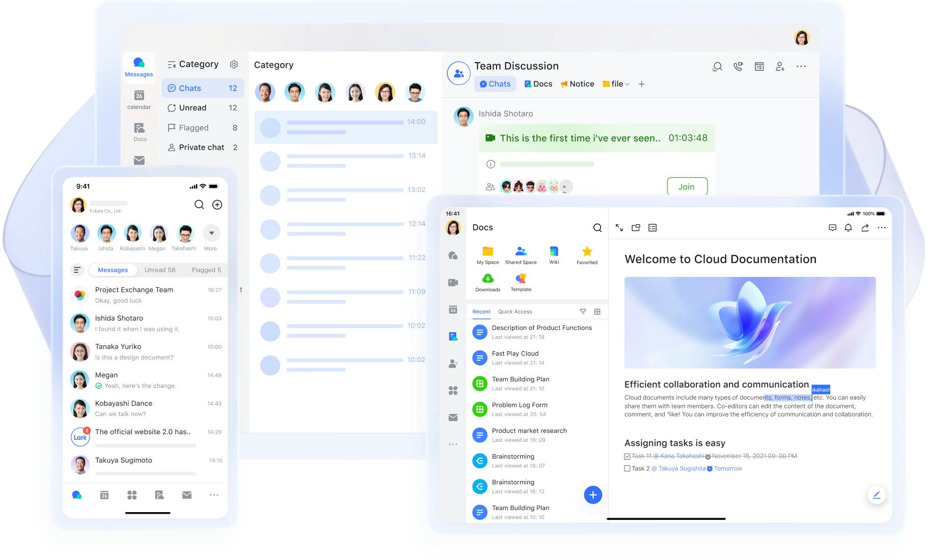Open the Unread 58 tab on mobile
The width and height of the screenshot is (927, 560).
(160, 270)
